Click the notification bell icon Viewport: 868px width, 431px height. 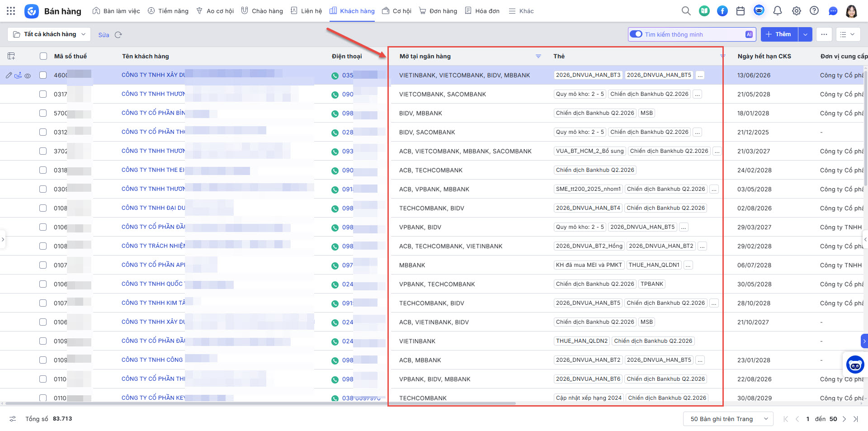(778, 11)
